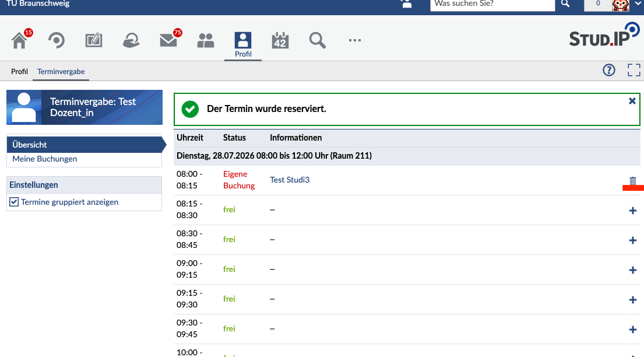644x357 pixels.
Task: Open Meine Buchungen in sidebar
Action: tap(45, 159)
